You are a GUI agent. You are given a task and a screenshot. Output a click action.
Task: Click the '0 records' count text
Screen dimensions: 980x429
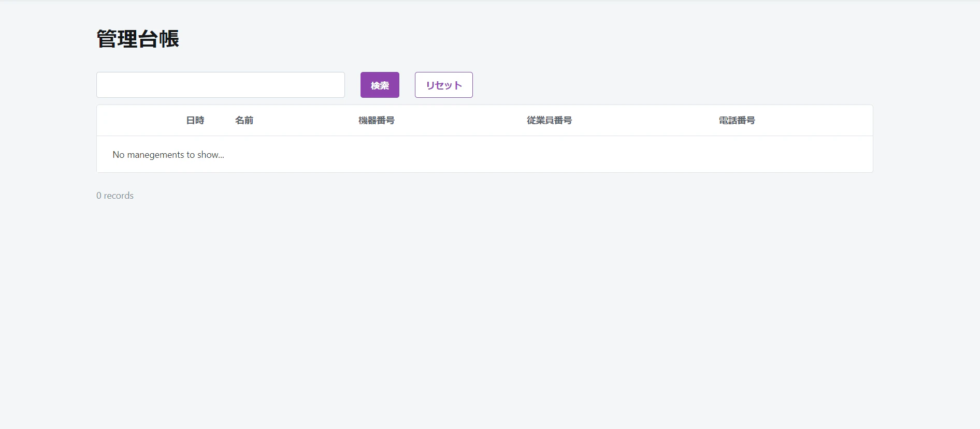click(115, 196)
